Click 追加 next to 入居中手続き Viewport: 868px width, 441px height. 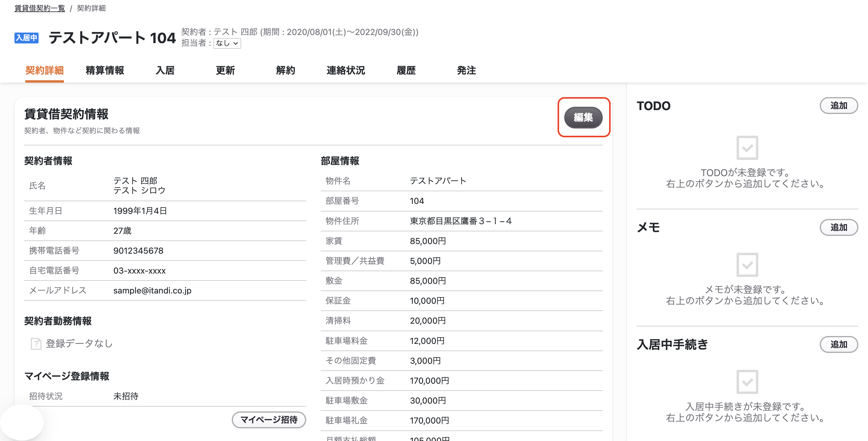(839, 344)
